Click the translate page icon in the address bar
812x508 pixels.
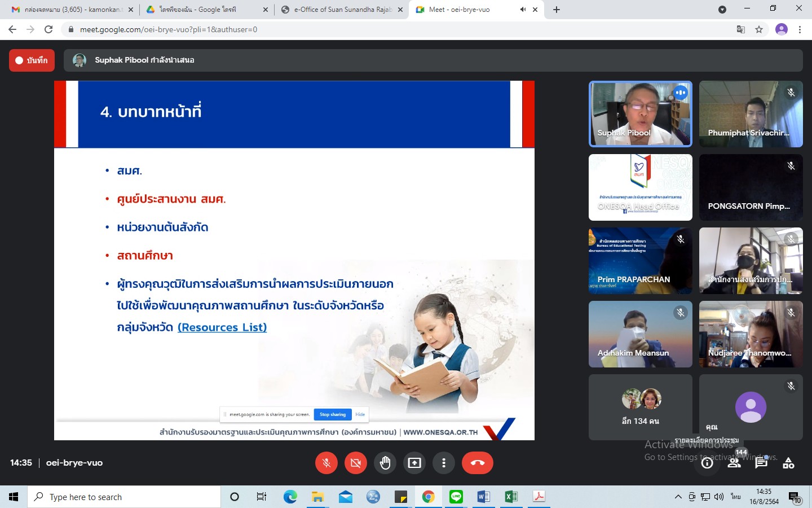coord(741,29)
